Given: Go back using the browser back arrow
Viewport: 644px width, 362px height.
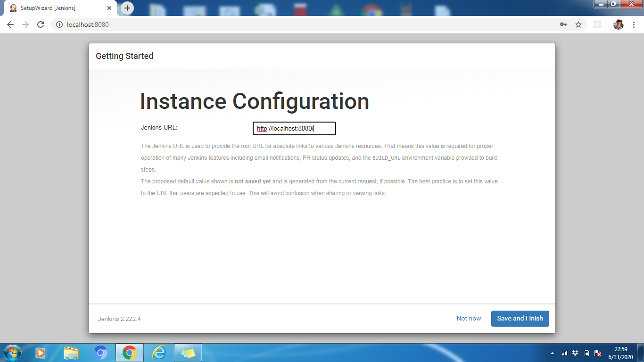Looking at the screenshot, I should pyautogui.click(x=10, y=25).
